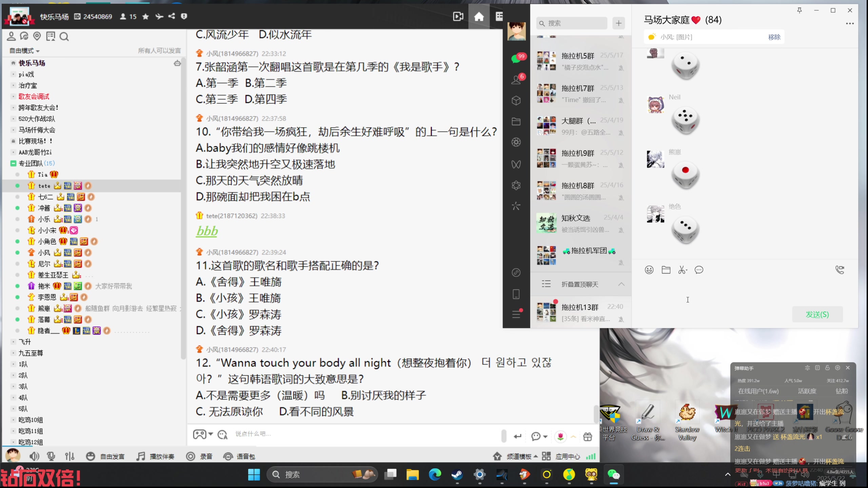
Task: Click the shield report icon in header
Action: [184, 16]
